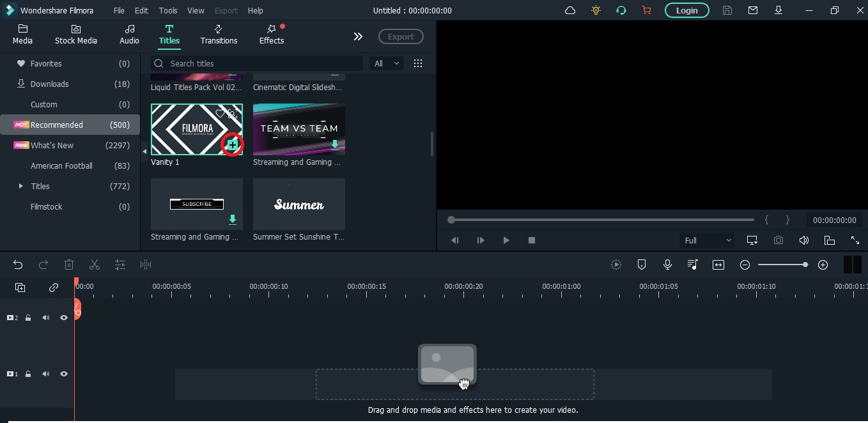Open the cloud storage icon
Viewport: 868px width, 423px height.
(570, 10)
